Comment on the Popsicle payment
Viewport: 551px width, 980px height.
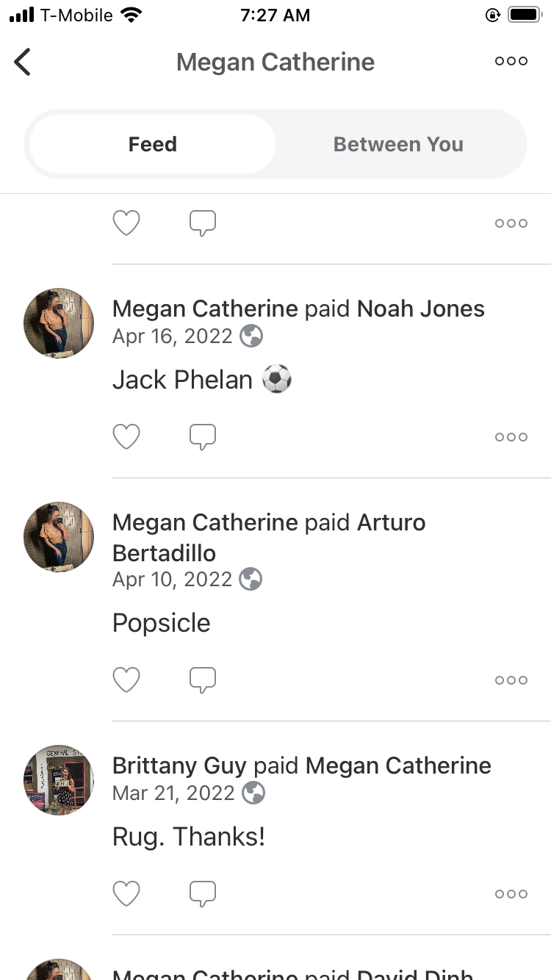[x=203, y=680]
